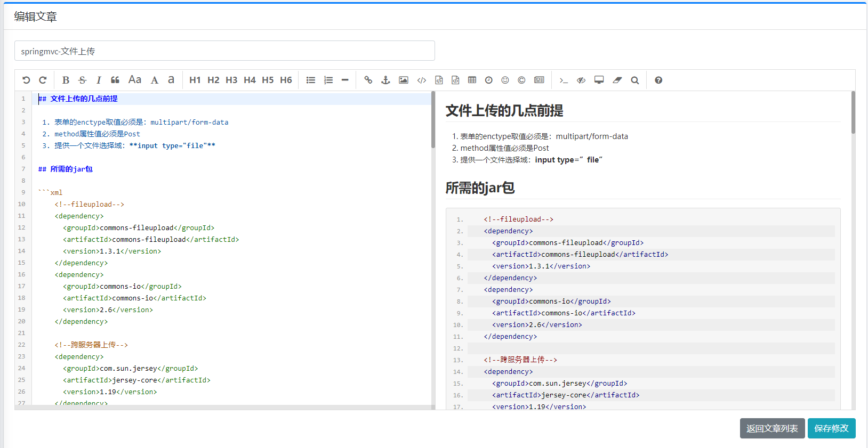
Task: Open full HTML preview with the monitor icon
Action: pos(599,80)
